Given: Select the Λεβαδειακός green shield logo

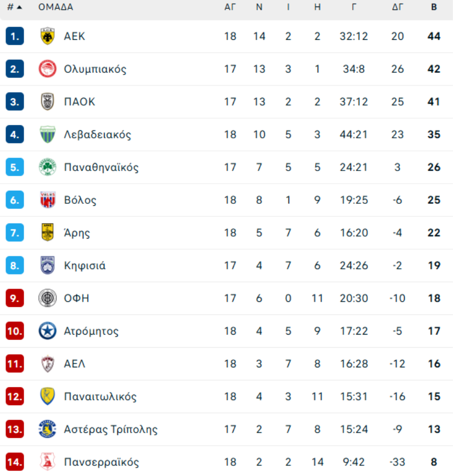Looking at the screenshot, I should (47, 134).
